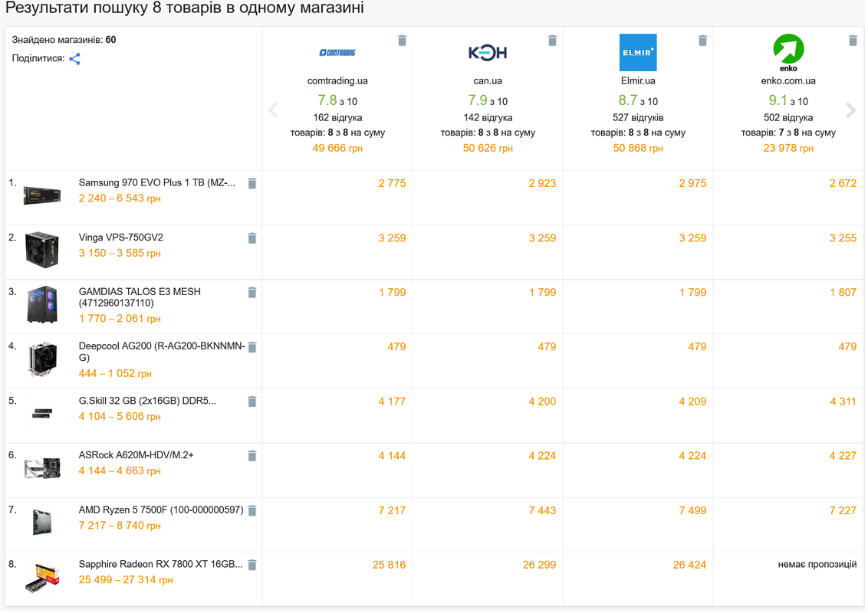
Task: Click price 7 443 at can.ua
Action: click(543, 510)
